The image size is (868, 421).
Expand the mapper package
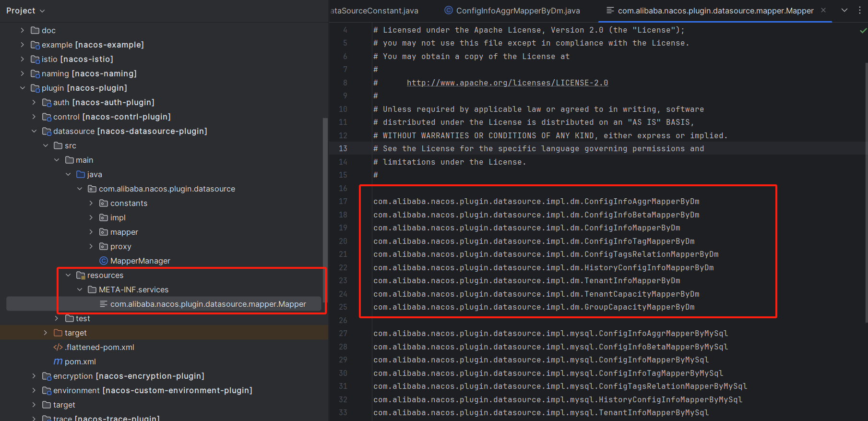(91, 232)
